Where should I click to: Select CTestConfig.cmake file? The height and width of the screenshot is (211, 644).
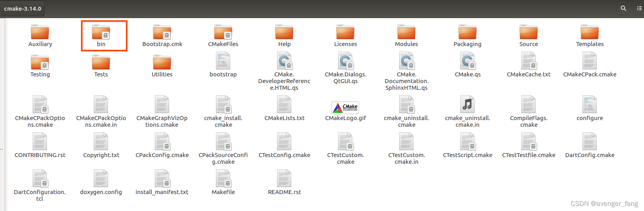pos(284,145)
